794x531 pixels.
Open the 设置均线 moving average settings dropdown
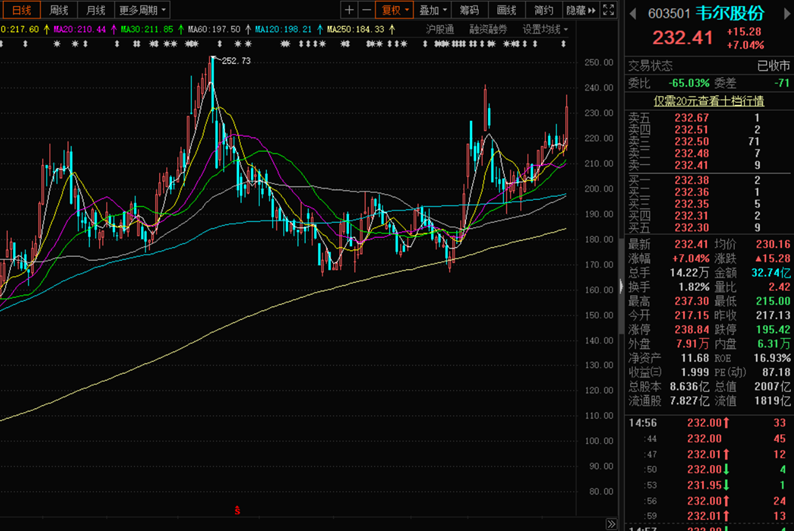(x=545, y=29)
